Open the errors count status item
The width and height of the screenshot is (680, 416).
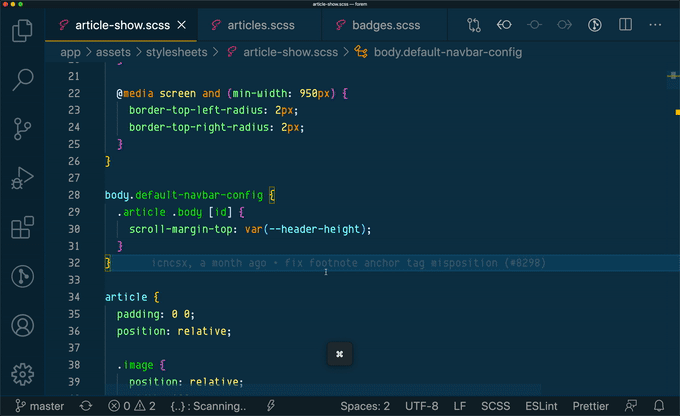tap(119, 406)
